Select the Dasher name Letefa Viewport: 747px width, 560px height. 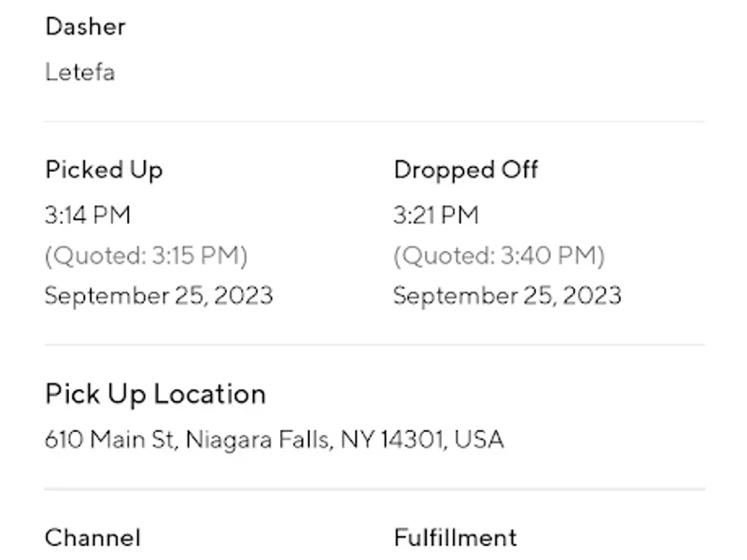click(x=79, y=72)
